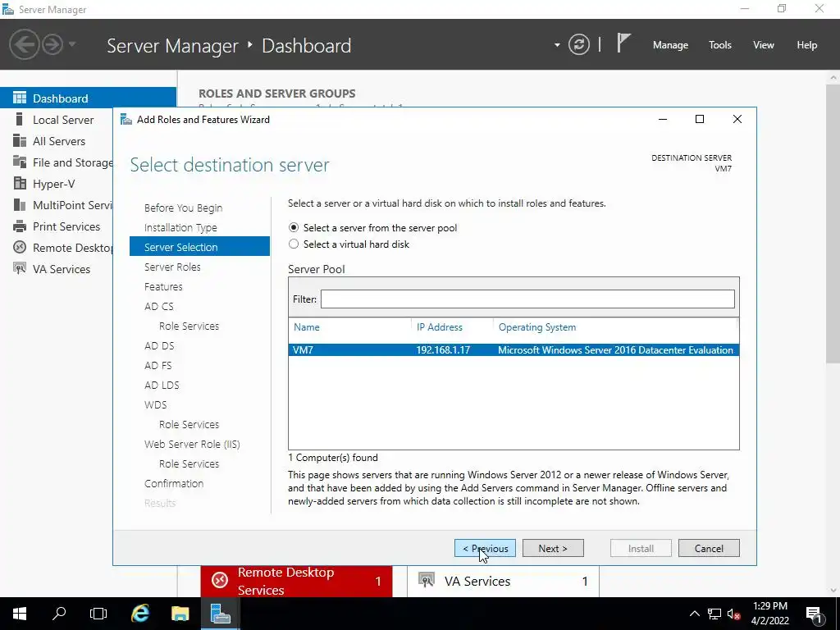Open the notifications flag

(x=623, y=43)
